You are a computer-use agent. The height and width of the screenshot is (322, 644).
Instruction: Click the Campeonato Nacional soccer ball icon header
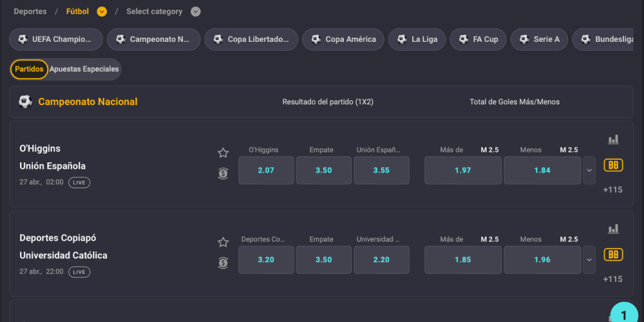pos(25,102)
